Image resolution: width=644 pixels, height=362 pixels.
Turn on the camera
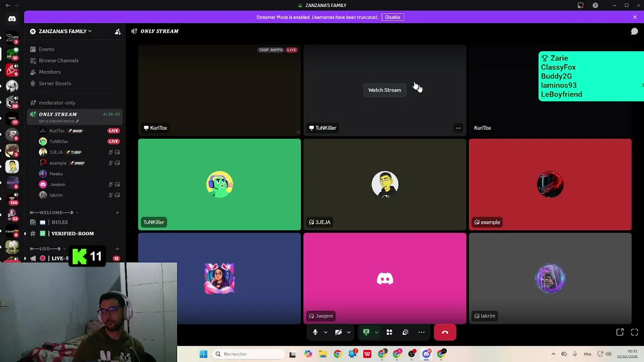pos(338,332)
